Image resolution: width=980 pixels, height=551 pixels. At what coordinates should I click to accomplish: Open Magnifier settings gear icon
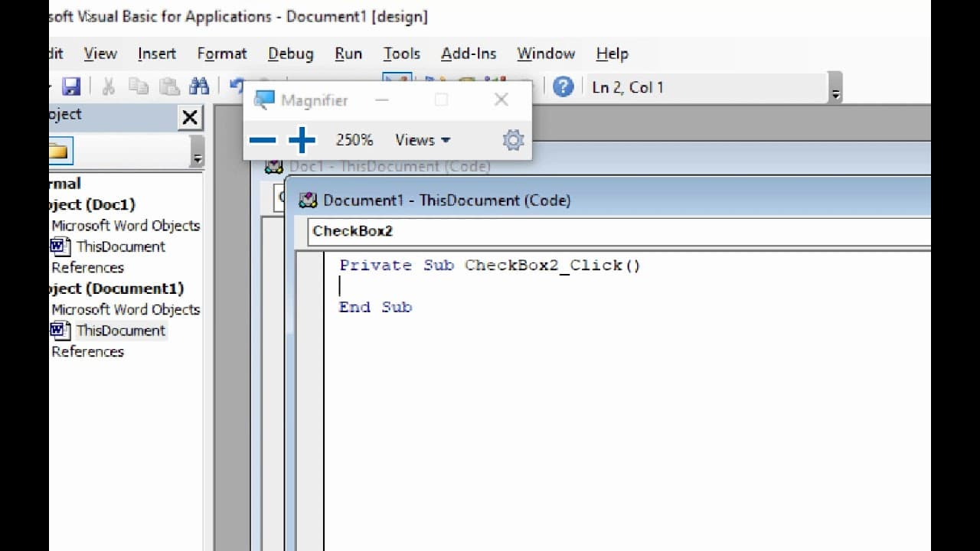tap(513, 140)
